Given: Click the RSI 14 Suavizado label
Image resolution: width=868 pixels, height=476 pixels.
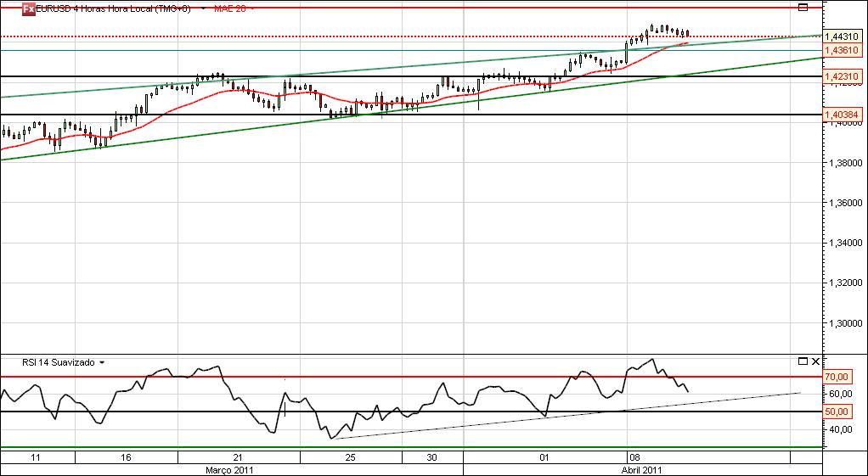Looking at the screenshot, I should [58, 362].
